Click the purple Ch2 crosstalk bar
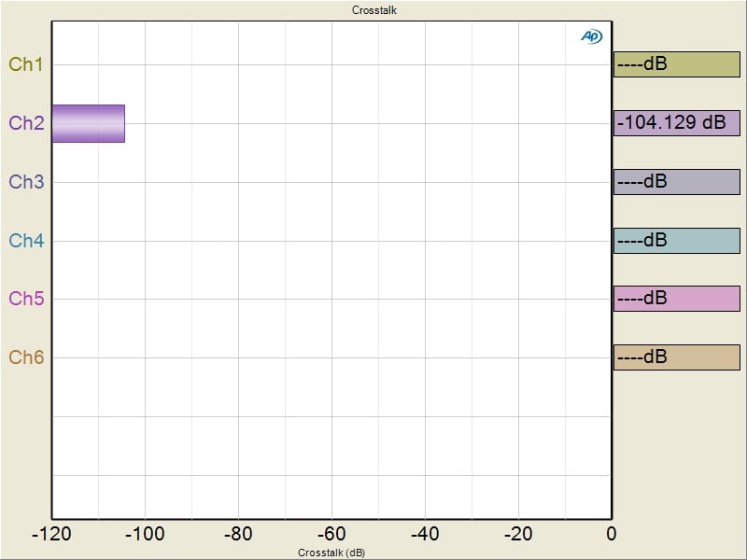 coord(88,123)
